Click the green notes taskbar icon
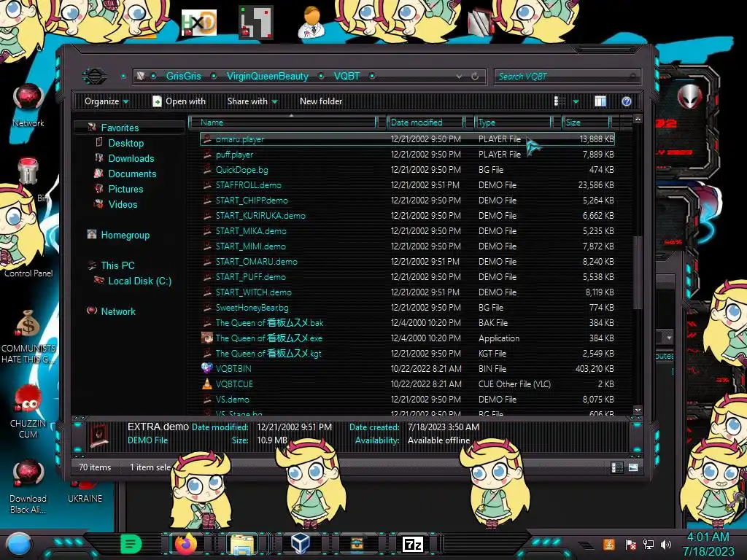 coord(131,543)
